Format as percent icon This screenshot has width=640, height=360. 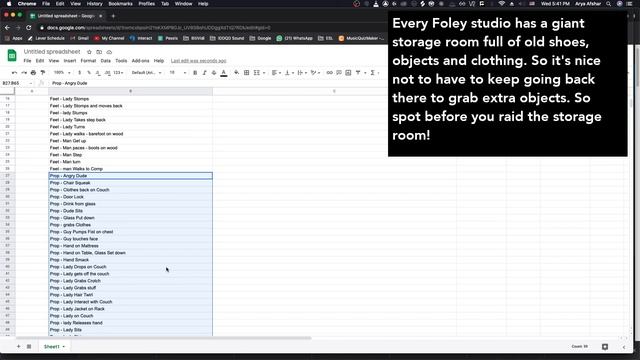click(89, 73)
